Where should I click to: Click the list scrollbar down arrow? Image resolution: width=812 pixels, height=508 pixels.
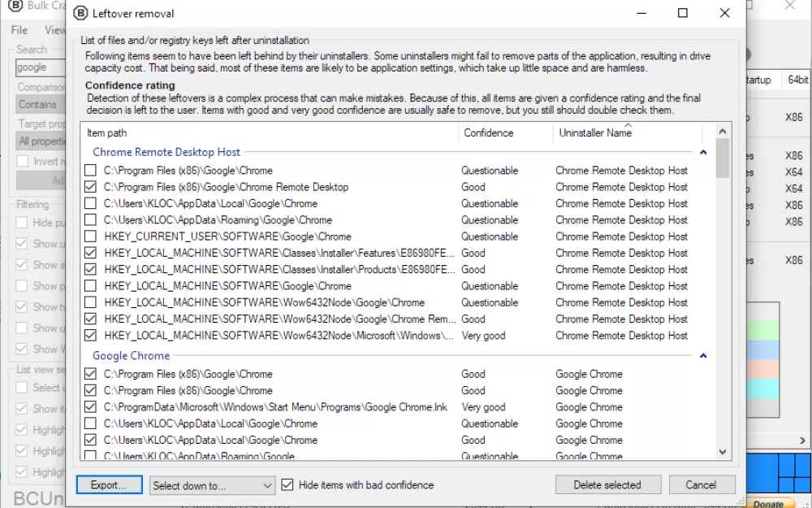tap(723, 452)
